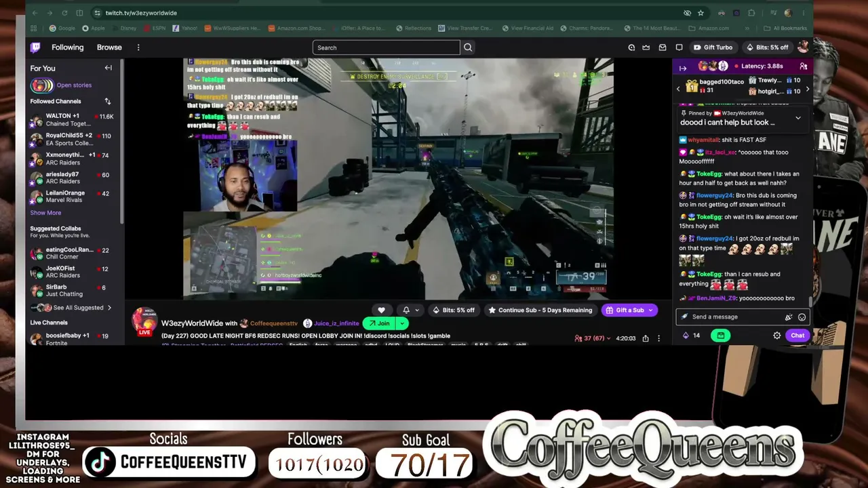Click the Gift a Sub button
The width and height of the screenshot is (868, 488).
[x=629, y=310]
